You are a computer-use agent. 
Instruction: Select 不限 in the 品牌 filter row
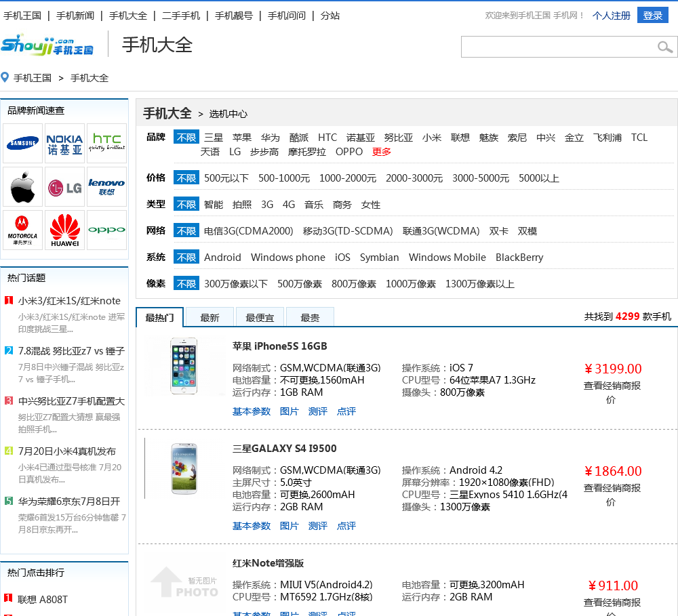click(186, 138)
